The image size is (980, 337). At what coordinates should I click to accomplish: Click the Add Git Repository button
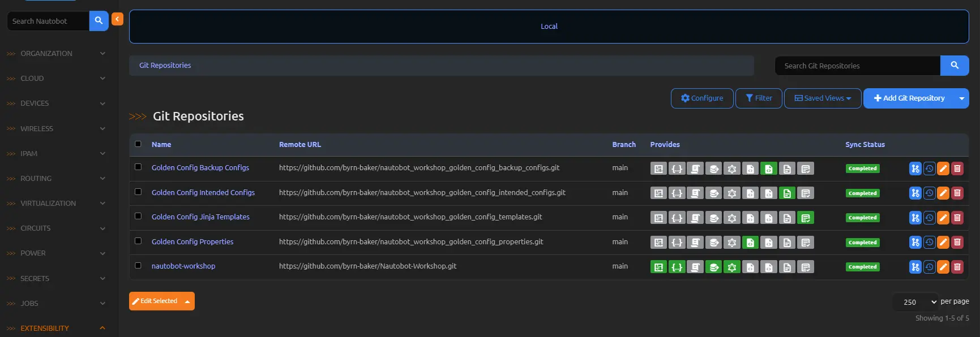[x=909, y=98]
